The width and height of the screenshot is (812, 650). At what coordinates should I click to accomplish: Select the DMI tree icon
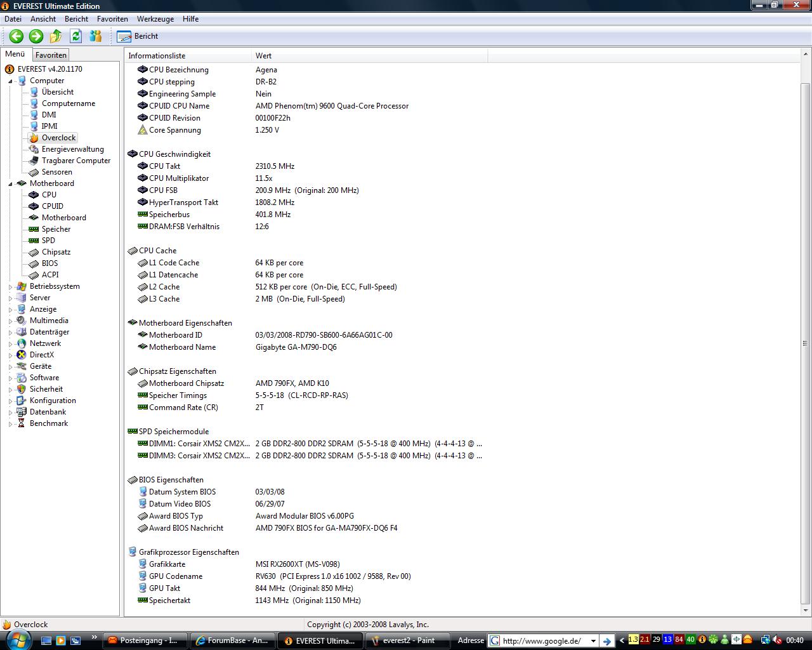click(x=34, y=115)
